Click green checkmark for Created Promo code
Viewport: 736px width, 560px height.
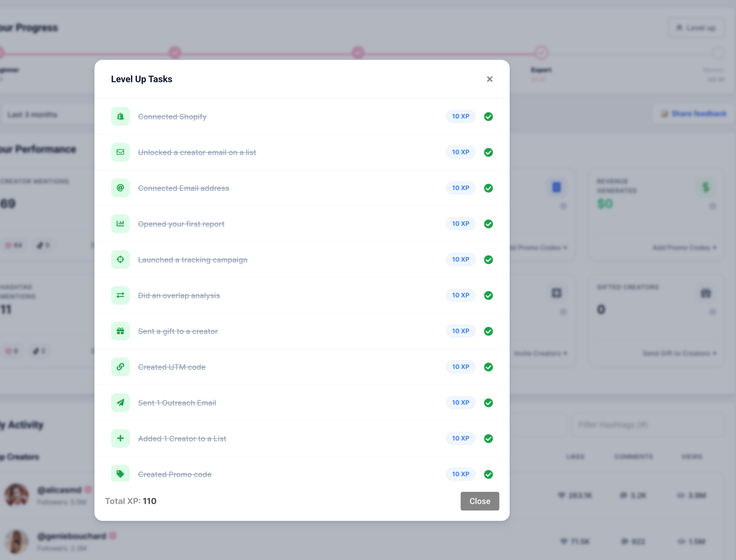click(x=488, y=474)
